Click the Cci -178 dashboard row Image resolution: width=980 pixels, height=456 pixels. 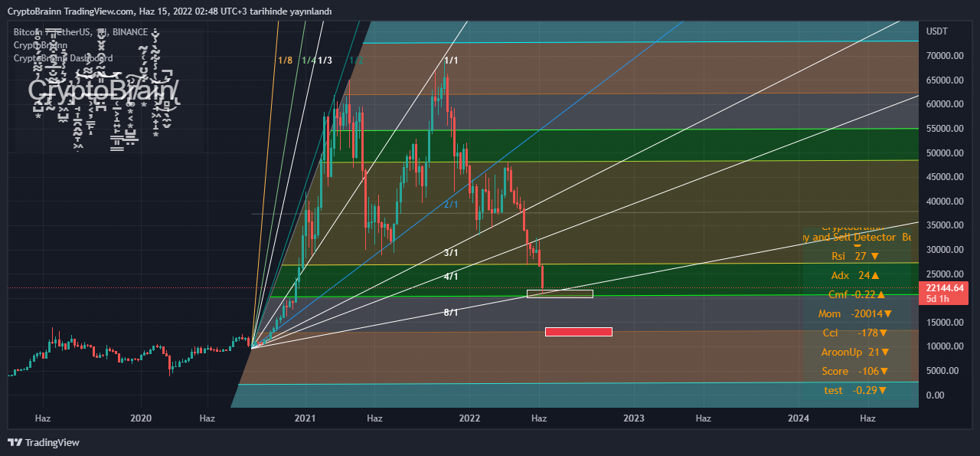point(855,333)
